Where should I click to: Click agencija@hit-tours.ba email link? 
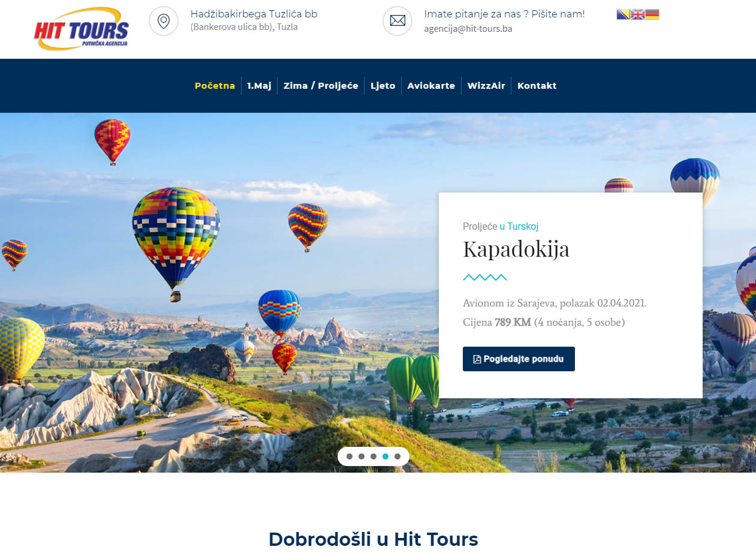coord(468,29)
